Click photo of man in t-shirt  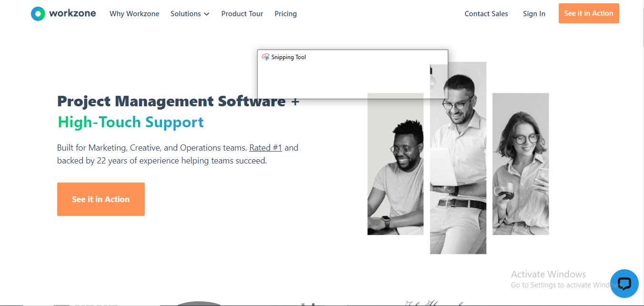click(x=395, y=164)
